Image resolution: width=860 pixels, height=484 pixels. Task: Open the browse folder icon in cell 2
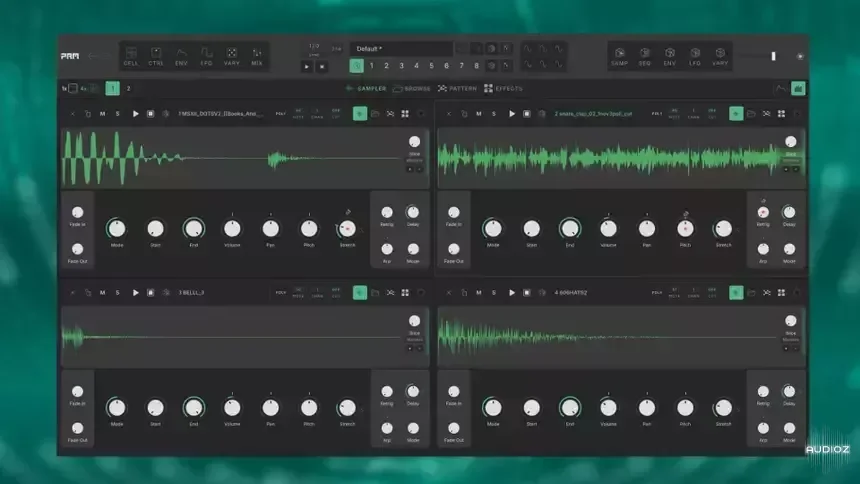[751, 114]
